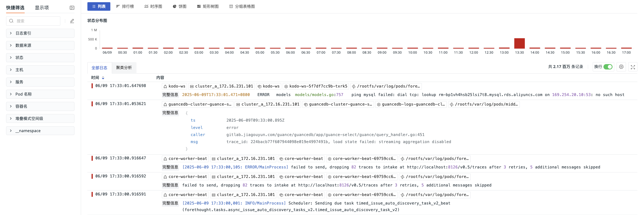Click the 内容 column header

160,78
